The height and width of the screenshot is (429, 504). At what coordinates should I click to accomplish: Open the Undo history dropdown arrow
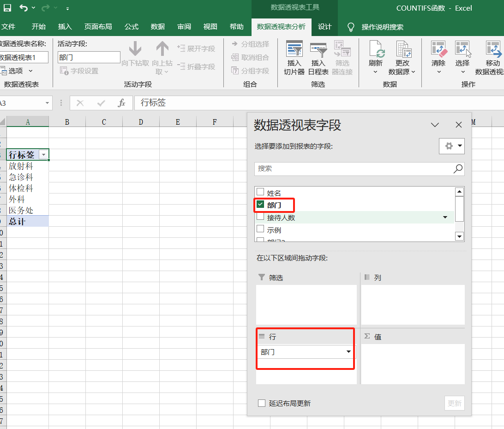click(x=33, y=8)
